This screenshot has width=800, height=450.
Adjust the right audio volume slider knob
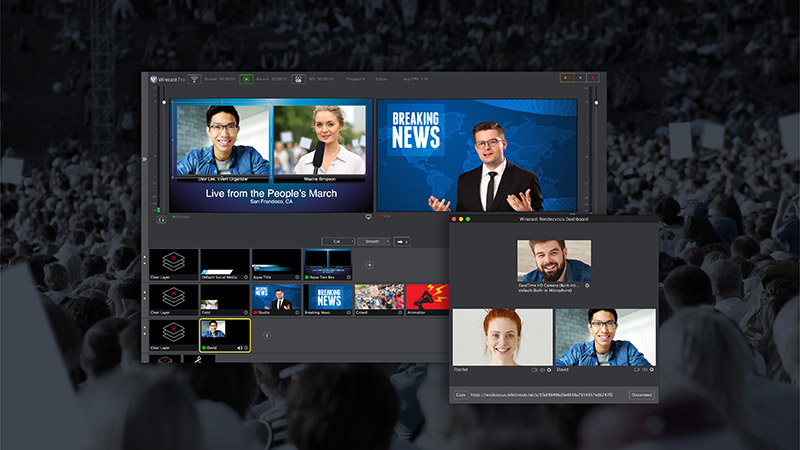[596, 103]
